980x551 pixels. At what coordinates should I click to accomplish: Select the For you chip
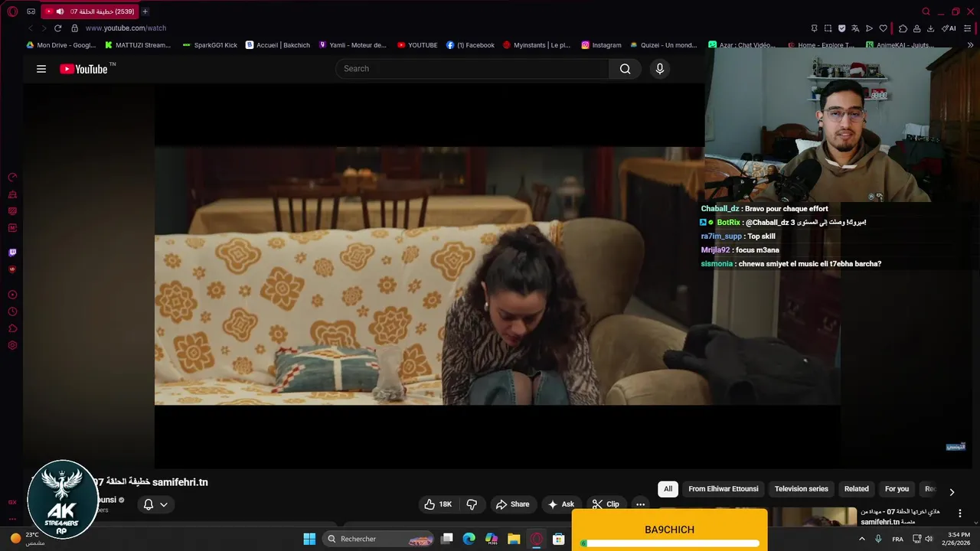(897, 489)
